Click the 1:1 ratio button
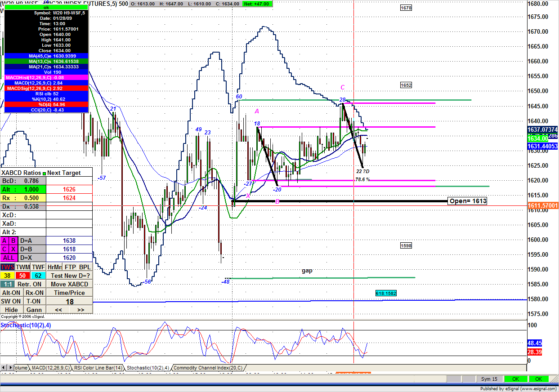The width and height of the screenshot is (559, 392). coord(7,284)
